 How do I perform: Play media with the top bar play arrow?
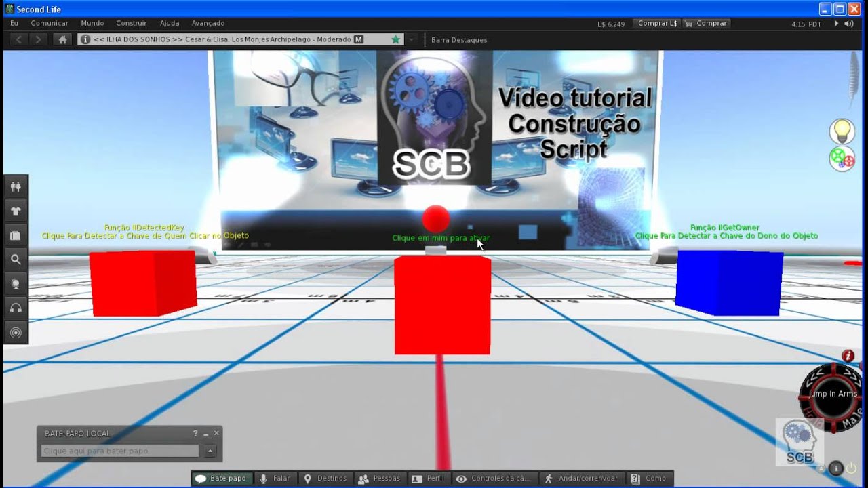836,24
